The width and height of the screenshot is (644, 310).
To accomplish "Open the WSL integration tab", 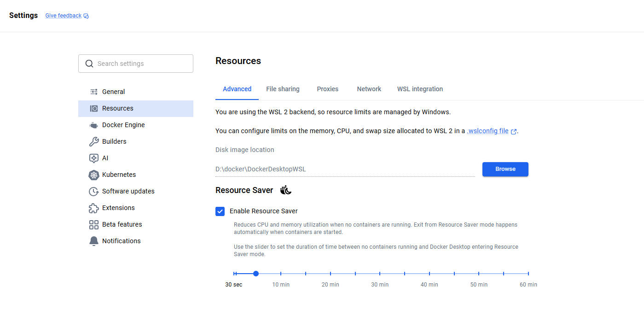I will click(x=420, y=89).
